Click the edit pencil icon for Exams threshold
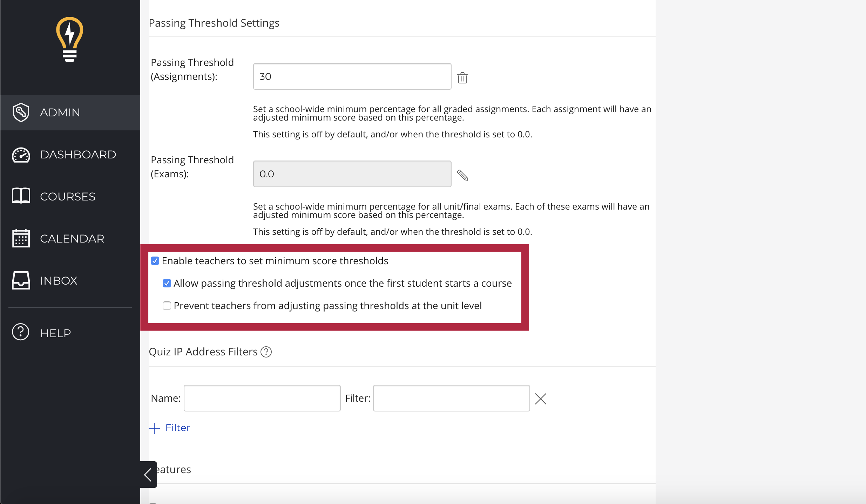The image size is (866, 504). pyautogui.click(x=463, y=175)
